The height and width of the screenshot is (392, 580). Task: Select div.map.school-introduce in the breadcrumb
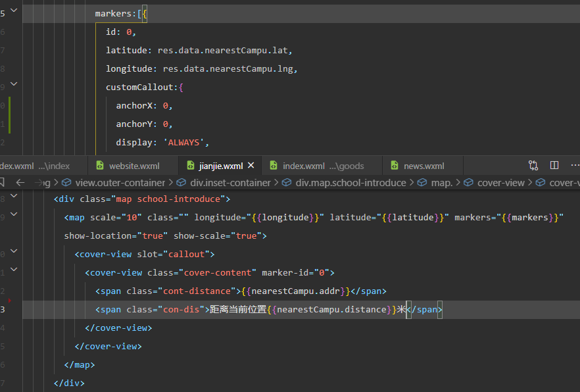[x=350, y=183]
